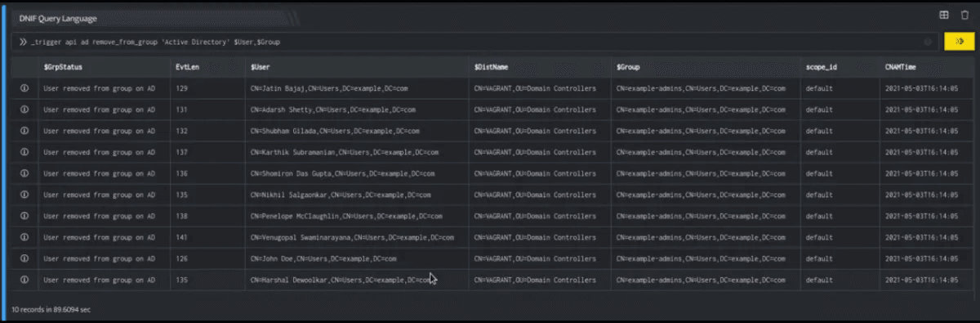980x323 pixels.
Task: Open info icon for Jatin Bajaj row
Action: 24,87
